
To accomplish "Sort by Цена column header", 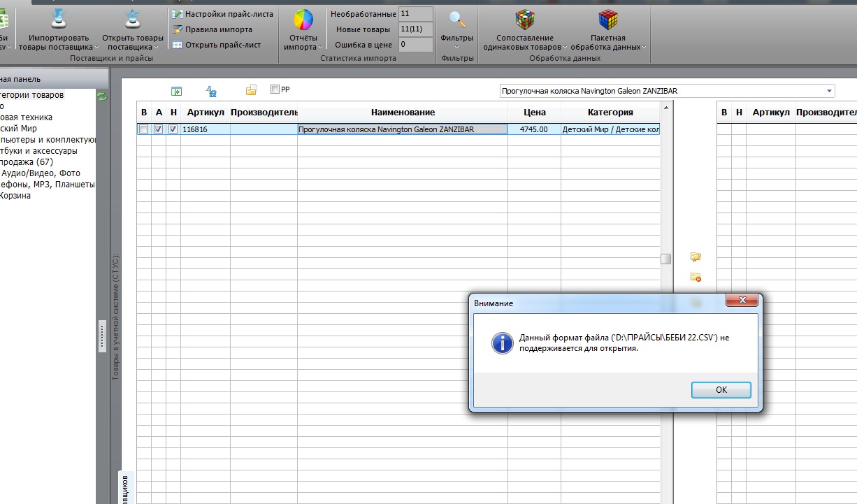I will click(535, 112).
